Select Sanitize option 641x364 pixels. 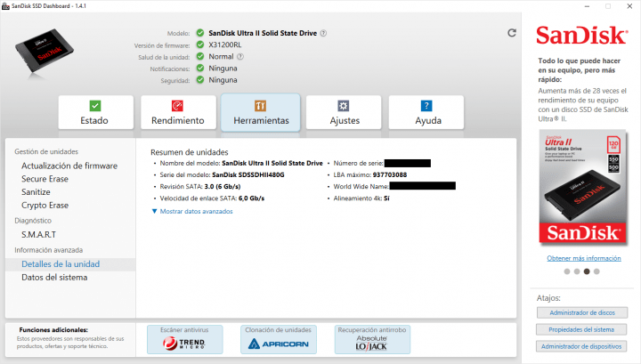tap(36, 191)
